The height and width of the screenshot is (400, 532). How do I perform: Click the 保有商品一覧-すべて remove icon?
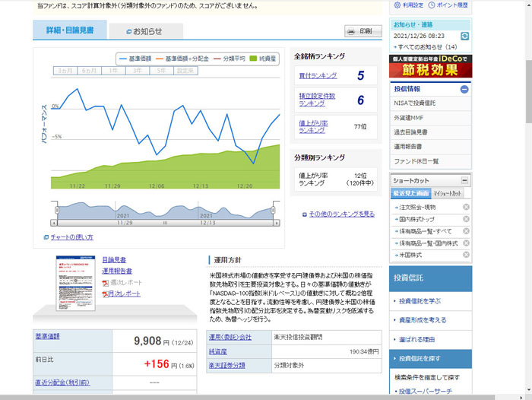pos(466,230)
